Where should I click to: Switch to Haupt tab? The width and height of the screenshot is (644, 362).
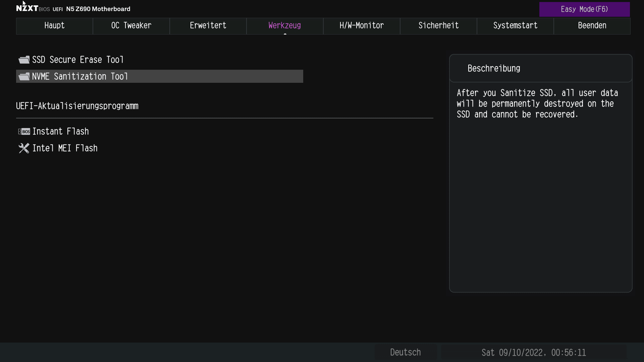tap(54, 26)
